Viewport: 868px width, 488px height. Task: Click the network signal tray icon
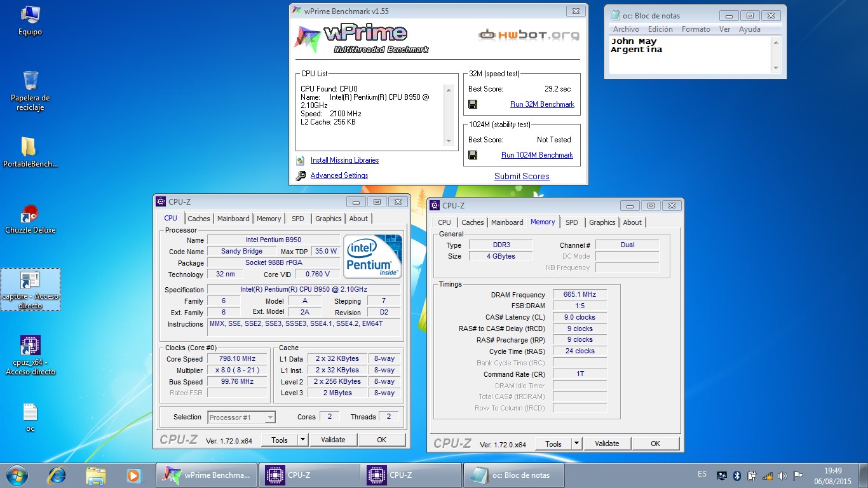[768, 475]
